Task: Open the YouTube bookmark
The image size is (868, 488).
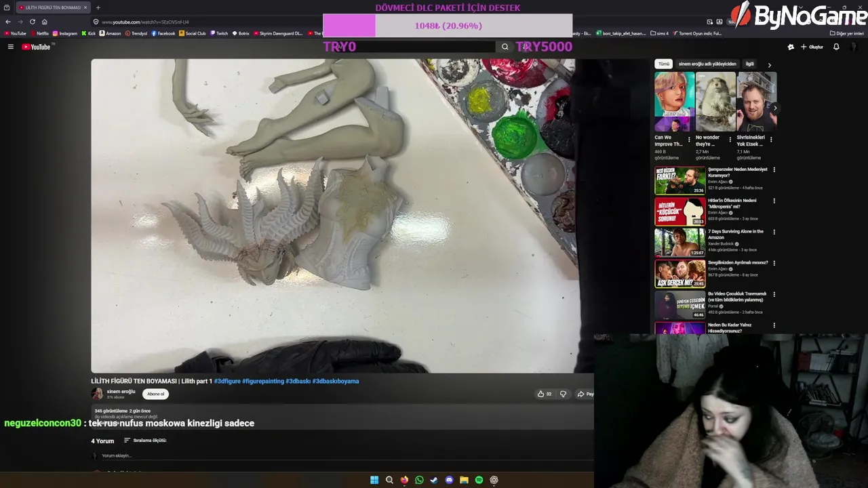Action: click(x=15, y=33)
